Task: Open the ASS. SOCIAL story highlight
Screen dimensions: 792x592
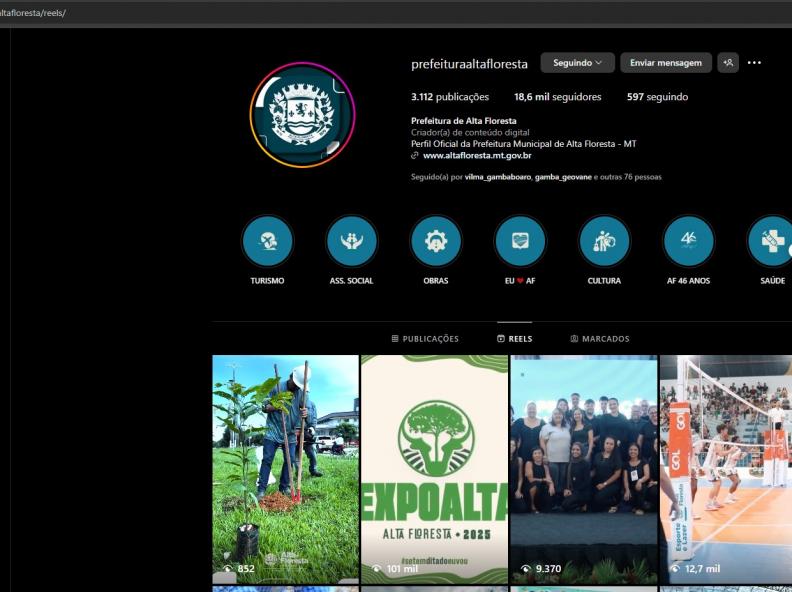Action: click(352, 241)
